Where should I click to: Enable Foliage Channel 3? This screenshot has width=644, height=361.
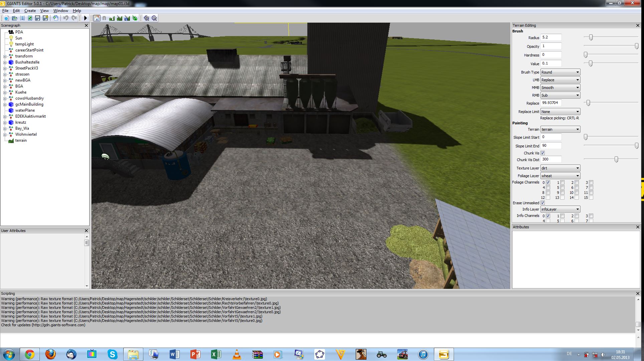click(x=591, y=183)
